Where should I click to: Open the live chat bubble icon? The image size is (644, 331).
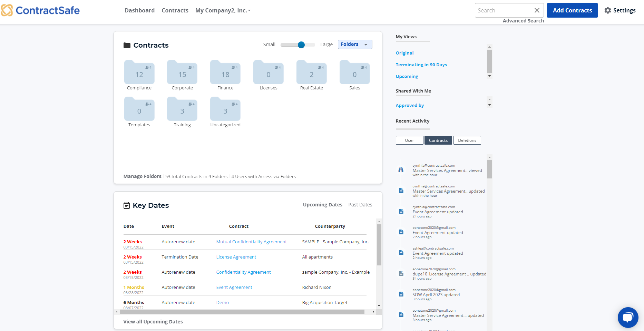628,317
